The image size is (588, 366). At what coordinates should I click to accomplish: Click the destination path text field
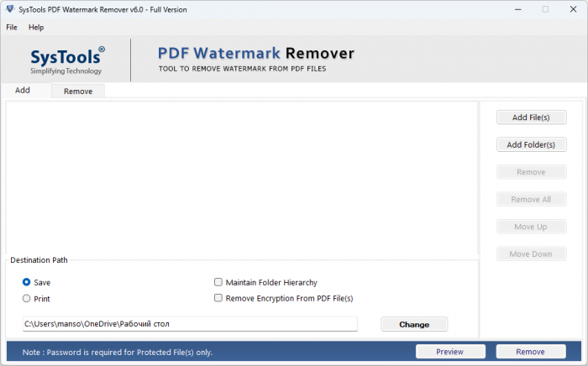pyautogui.click(x=190, y=324)
